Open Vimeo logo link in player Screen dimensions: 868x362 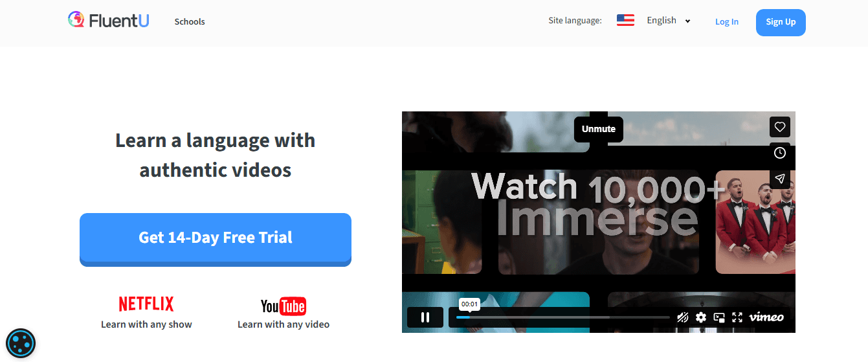[x=766, y=317]
